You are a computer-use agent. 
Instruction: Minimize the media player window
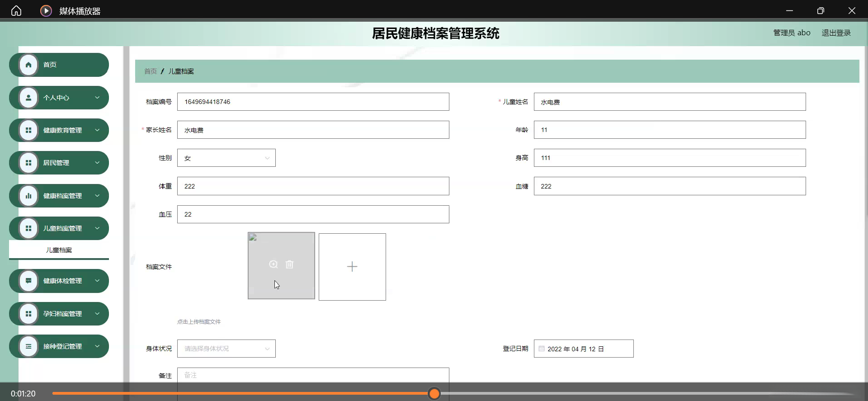click(790, 10)
